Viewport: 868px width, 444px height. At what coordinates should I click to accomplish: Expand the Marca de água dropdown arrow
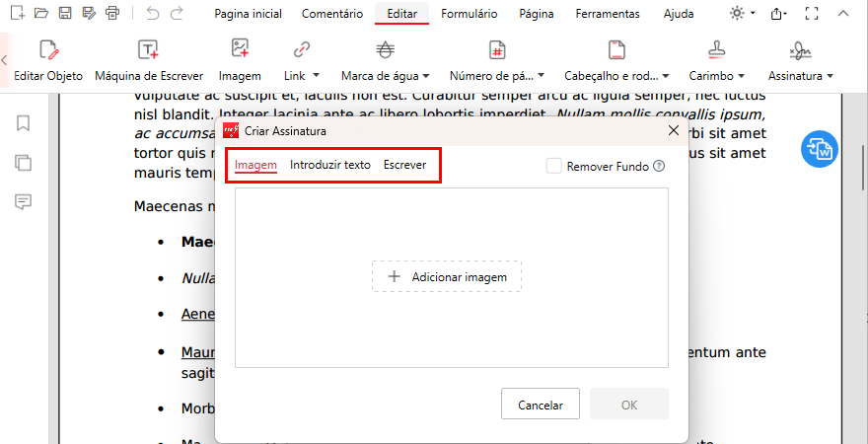(x=427, y=75)
